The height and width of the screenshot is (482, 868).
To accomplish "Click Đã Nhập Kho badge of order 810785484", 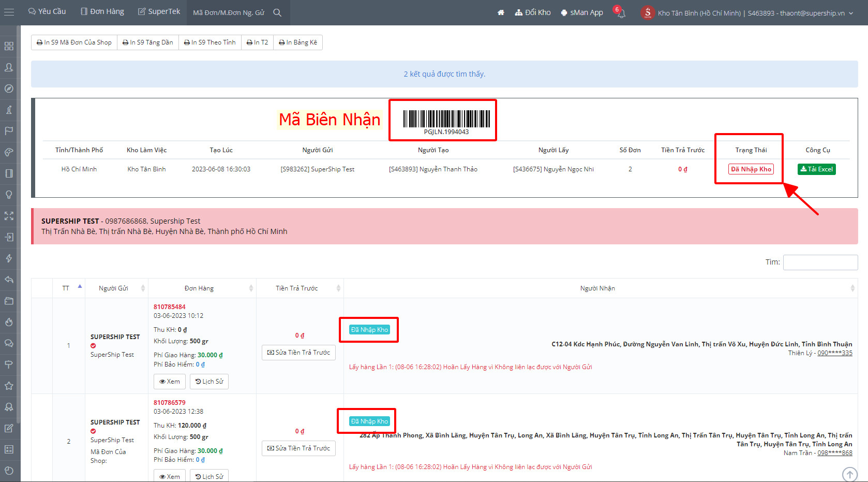I will pos(369,330).
